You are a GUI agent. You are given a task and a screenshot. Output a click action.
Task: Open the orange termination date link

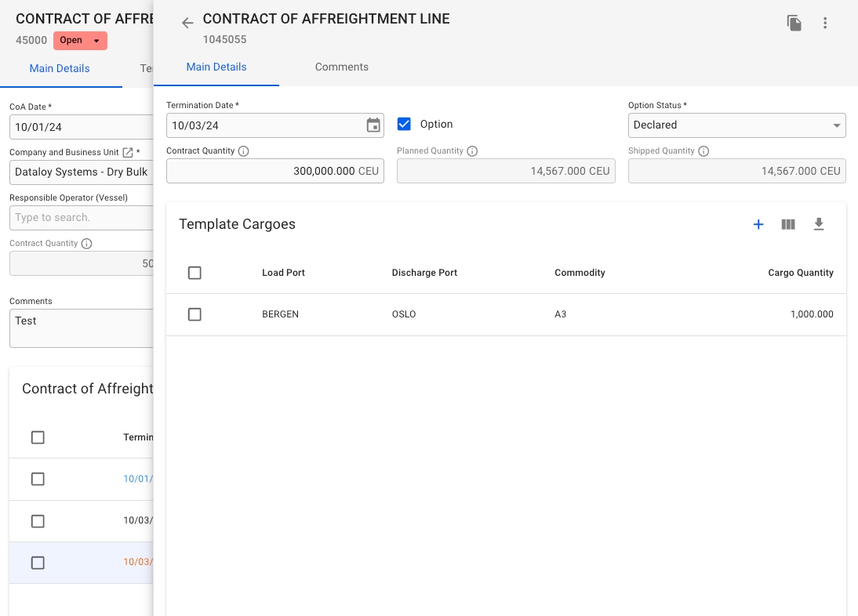click(x=138, y=562)
